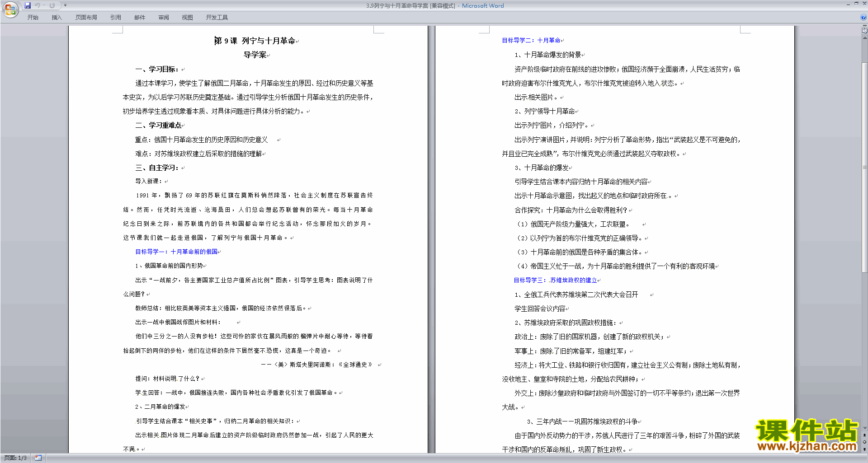
Task: Click blue heading '目标导学三:苏维埃政权的建立'
Action: click(556, 280)
